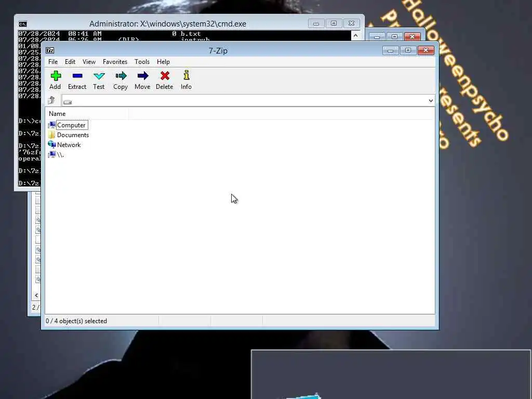Maximize the cmd.exe window
The height and width of the screenshot is (399, 532).
[x=334, y=23]
